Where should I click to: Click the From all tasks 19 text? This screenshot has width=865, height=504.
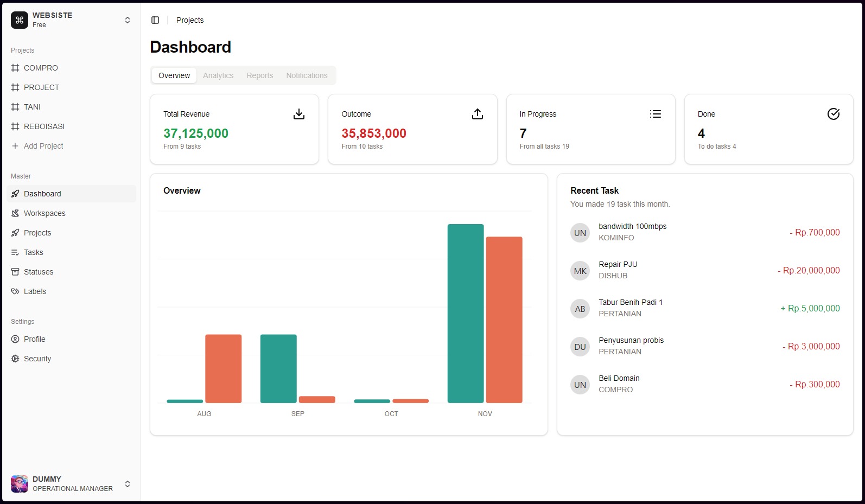click(544, 146)
